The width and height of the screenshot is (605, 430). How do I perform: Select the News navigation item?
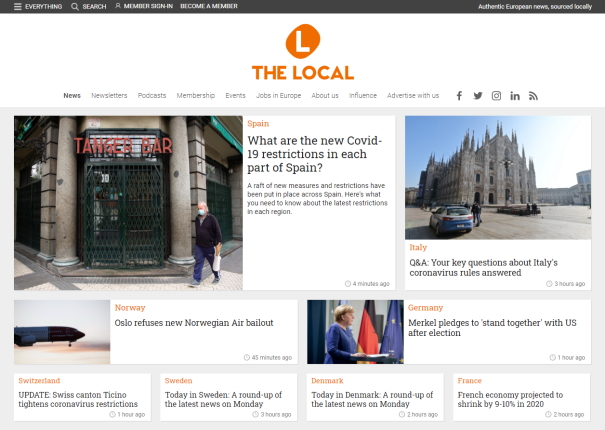(x=72, y=95)
